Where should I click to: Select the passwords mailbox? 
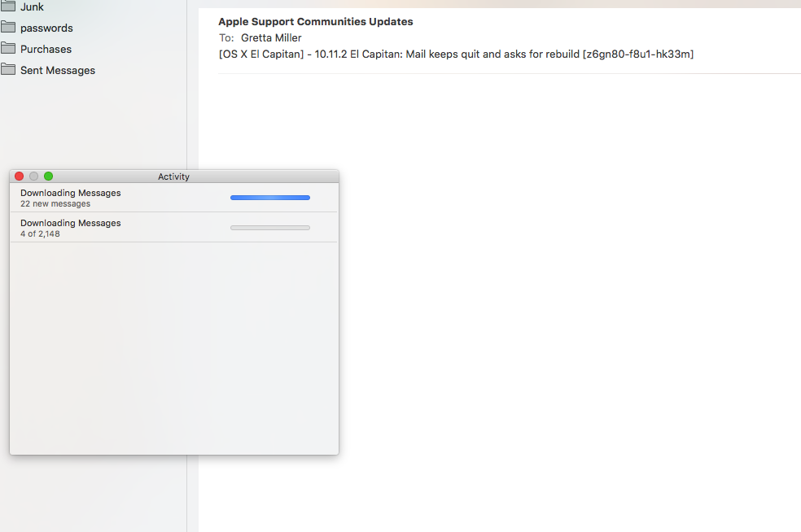tap(46, 28)
